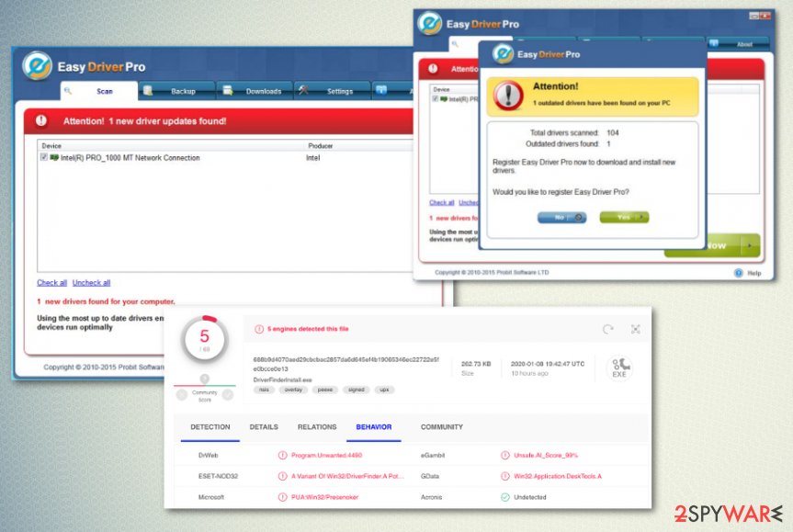
Task: Click Easy Driver Pro logo in back right window
Action: point(430,23)
